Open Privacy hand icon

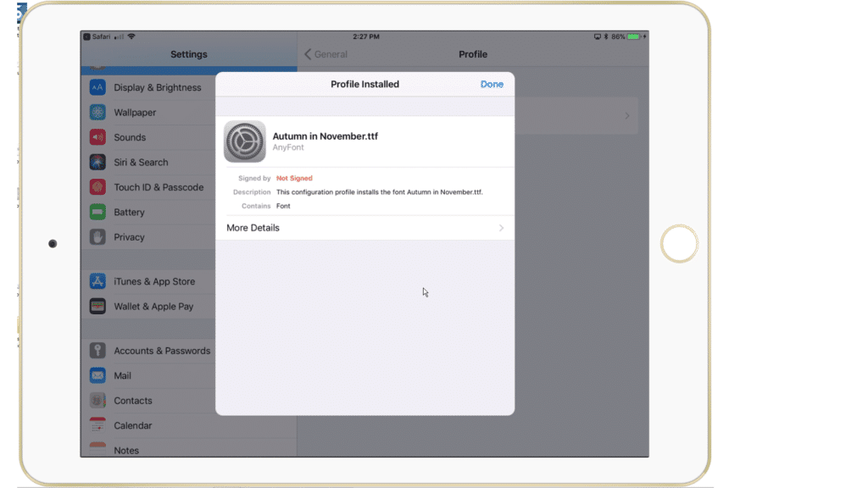click(x=97, y=237)
